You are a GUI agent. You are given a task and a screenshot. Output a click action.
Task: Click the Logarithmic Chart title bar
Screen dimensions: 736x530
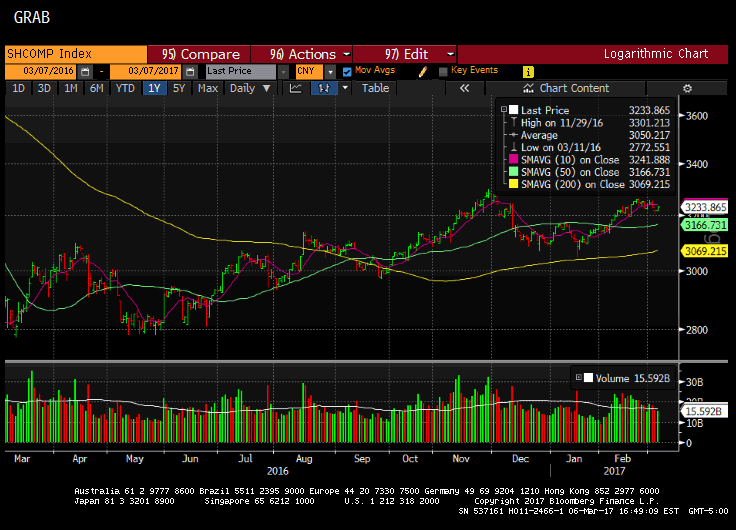click(593, 54)
